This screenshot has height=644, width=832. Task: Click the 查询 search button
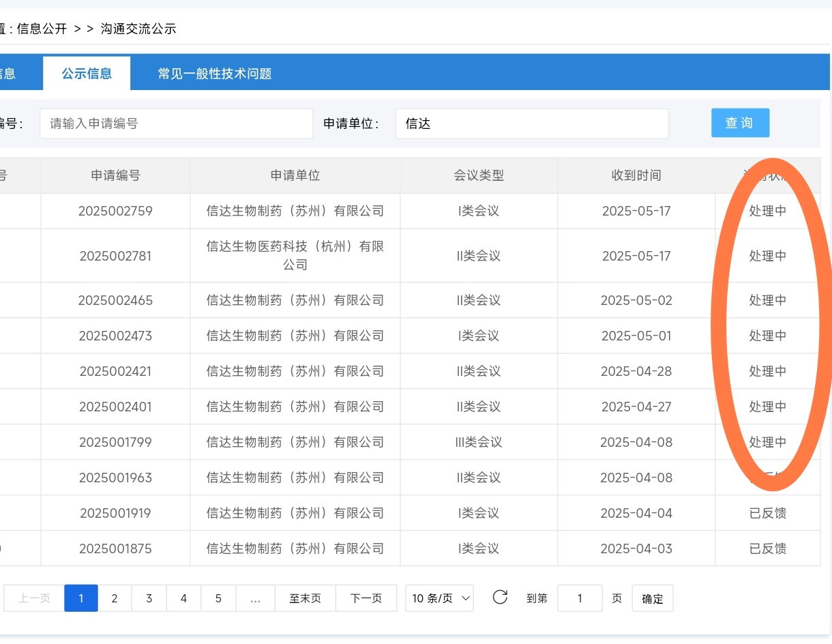click(740, 123)
